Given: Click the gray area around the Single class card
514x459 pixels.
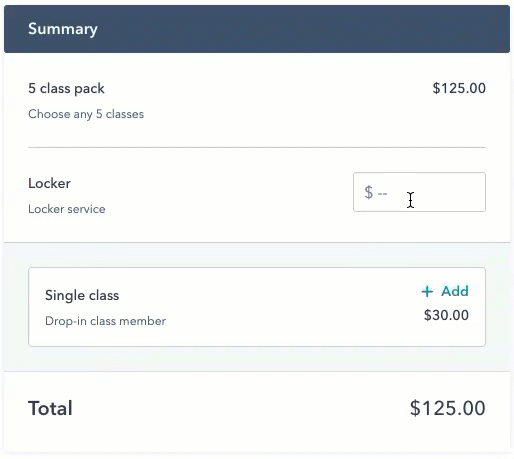Looking at the screenshot, I should [257, 359].
